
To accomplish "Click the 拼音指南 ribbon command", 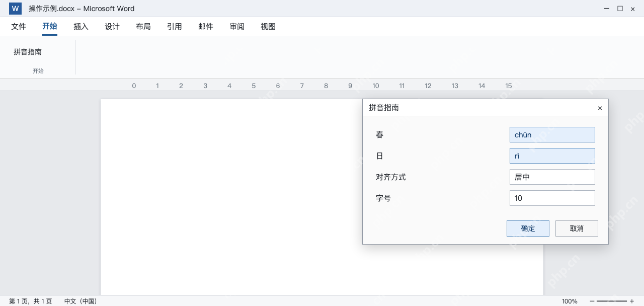I will point(28,52).
